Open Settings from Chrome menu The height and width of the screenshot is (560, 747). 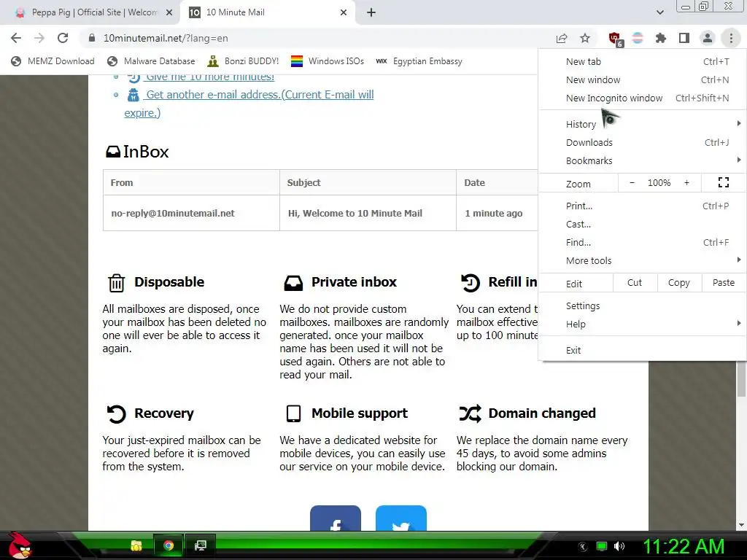642,306
